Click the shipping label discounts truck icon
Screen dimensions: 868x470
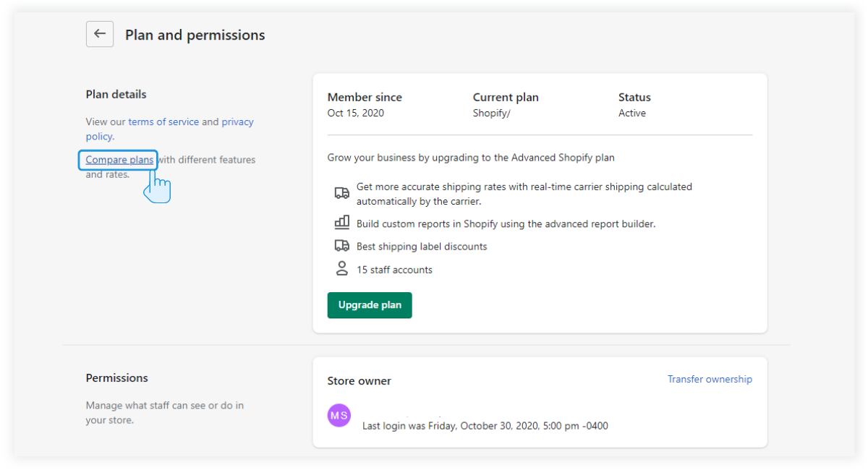tap(341, 246)
